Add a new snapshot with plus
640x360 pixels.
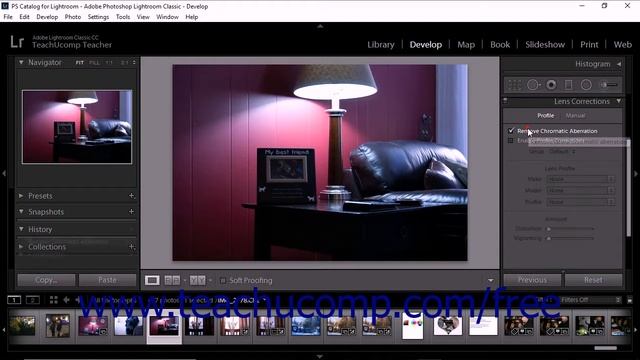131,211
